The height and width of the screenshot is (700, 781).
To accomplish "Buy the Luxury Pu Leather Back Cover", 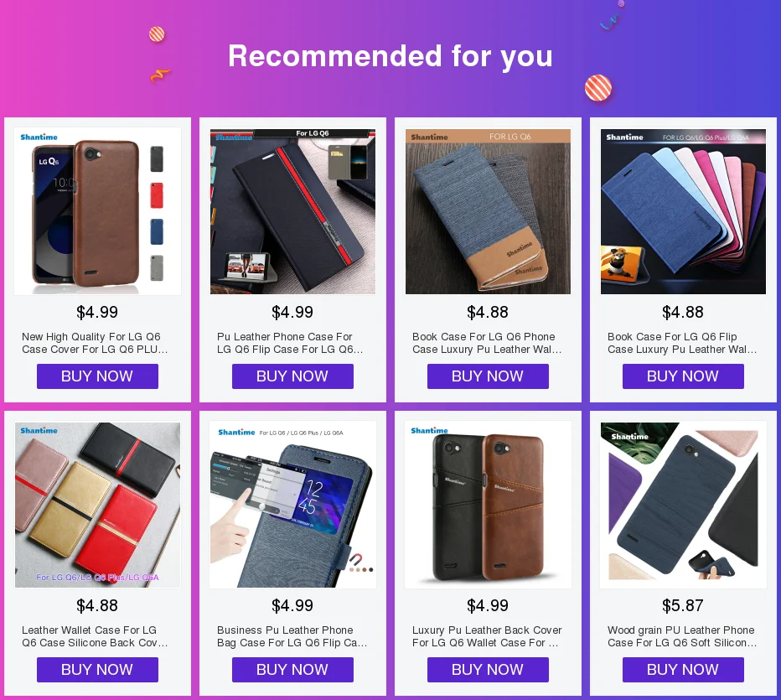I will coord(488,670).
